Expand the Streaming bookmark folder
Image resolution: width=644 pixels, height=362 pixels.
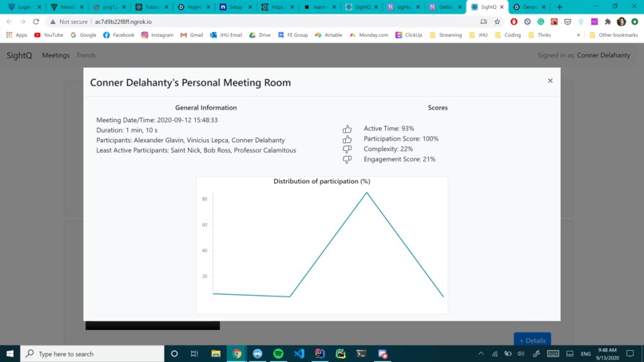[x=446, y=35]
